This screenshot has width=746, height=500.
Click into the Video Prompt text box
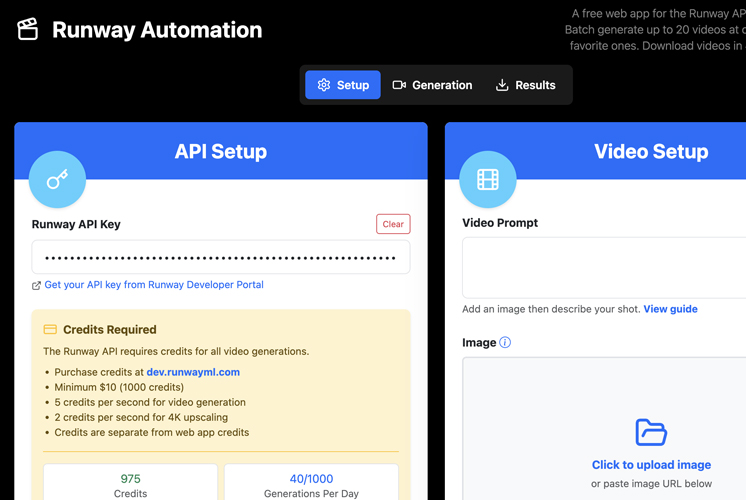tap(604, 267)
